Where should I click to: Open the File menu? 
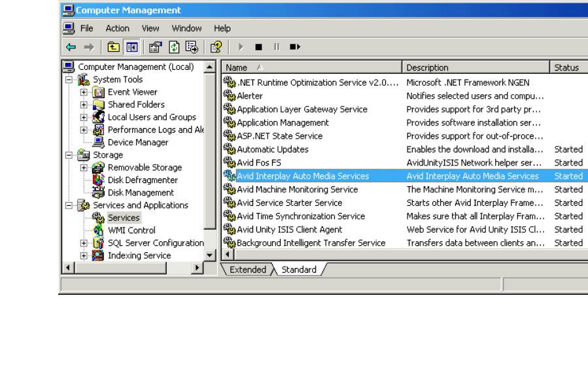[x=86, y=29]
